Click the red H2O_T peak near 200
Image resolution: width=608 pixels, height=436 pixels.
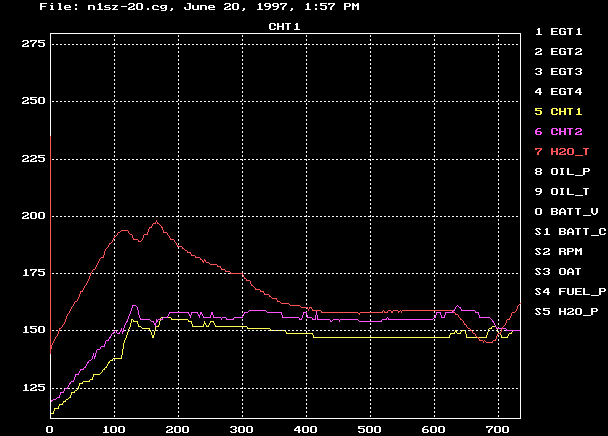click(x=156, y=222)
